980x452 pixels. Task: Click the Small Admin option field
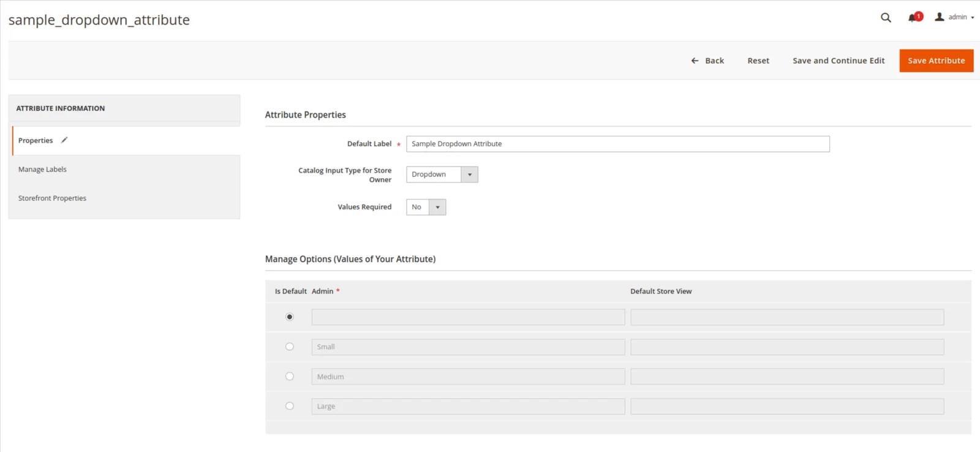point(468,347)
